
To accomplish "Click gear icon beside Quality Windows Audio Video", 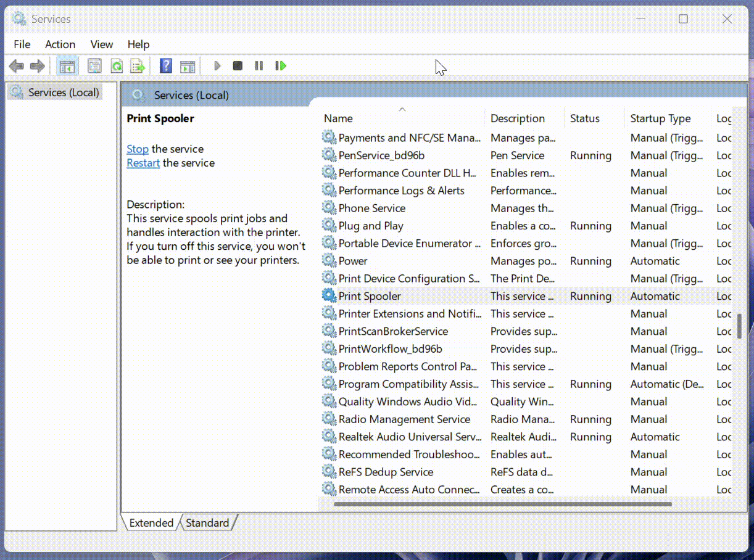I will (329, 401).
